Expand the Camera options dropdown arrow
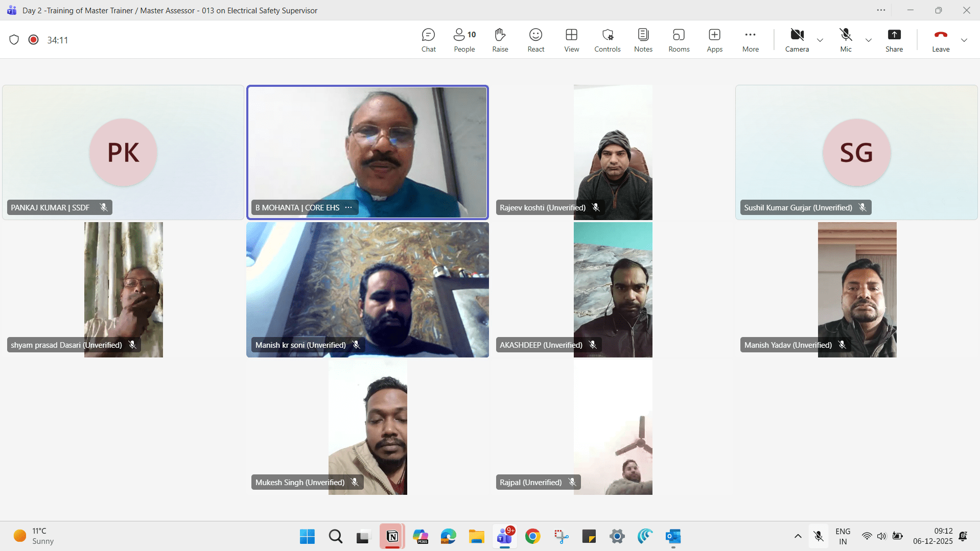The image size is (980, 551). (820, 40)
